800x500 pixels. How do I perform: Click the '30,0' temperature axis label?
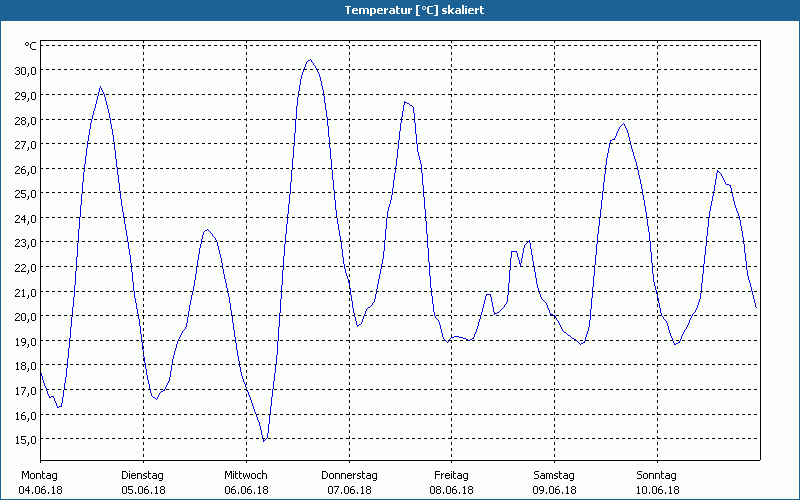[x=24, y=71]
